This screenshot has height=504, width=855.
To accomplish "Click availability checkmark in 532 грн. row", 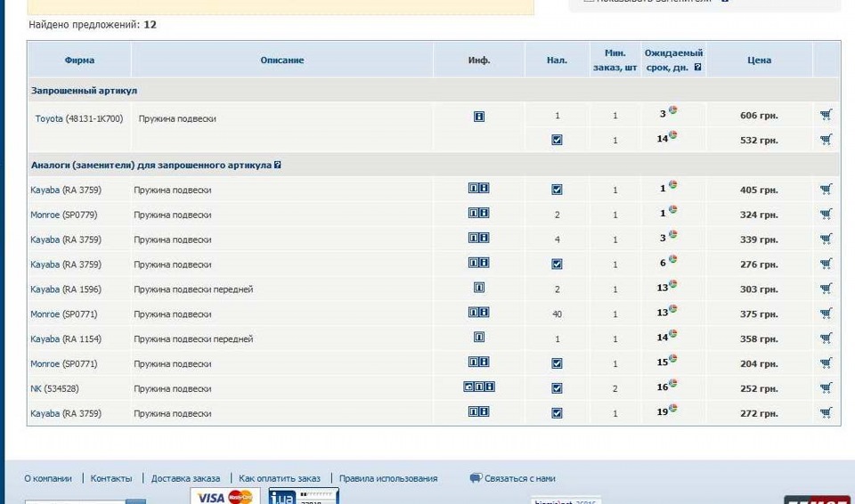I will pyautogui.click(x=557, y=140).
